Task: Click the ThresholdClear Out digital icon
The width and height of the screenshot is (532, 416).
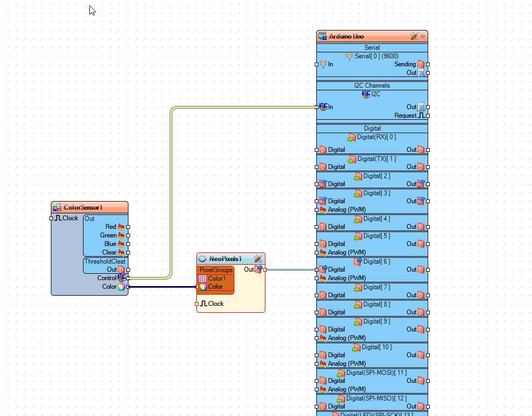Action: [121, 269]
